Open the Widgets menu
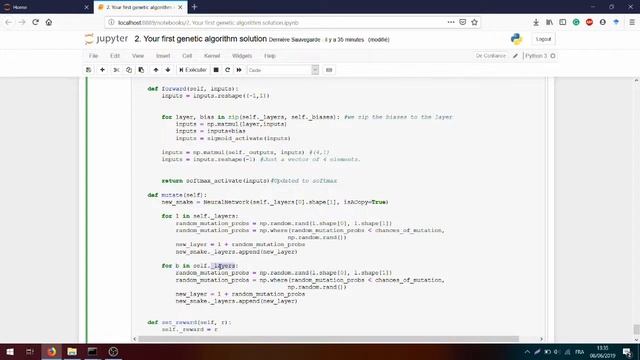This screenshot has height=360, width=640. coord(242,56)
